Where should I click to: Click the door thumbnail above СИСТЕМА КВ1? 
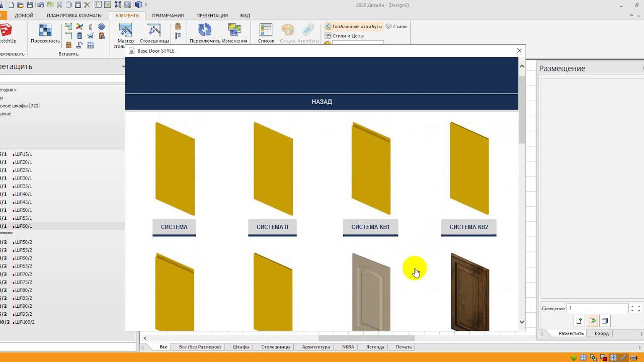pyautogui.click(x=371, y=169)
